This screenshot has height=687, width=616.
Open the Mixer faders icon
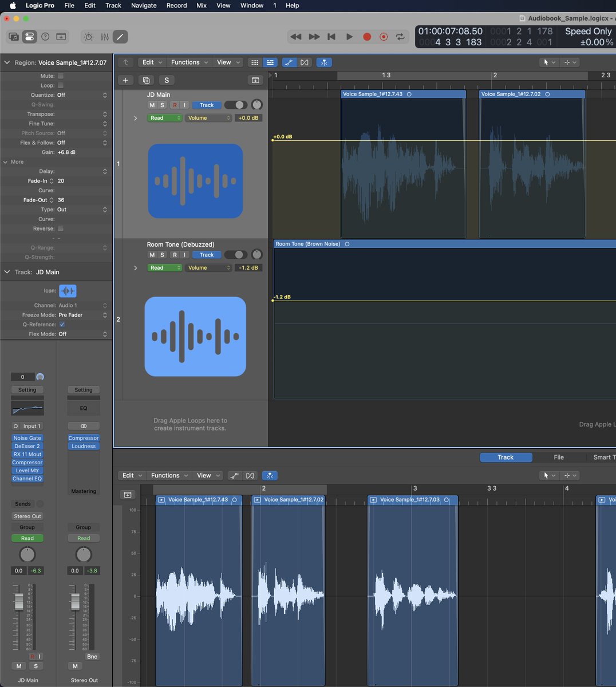104,37
